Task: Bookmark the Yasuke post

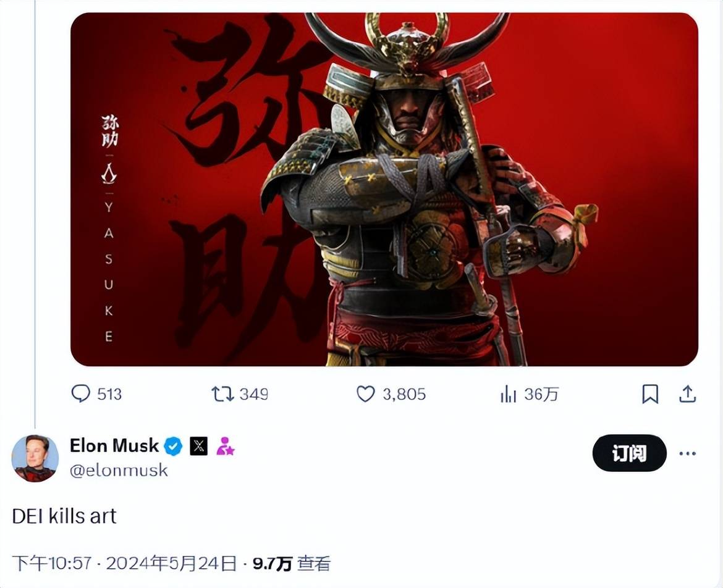Action: pos(650,394)
